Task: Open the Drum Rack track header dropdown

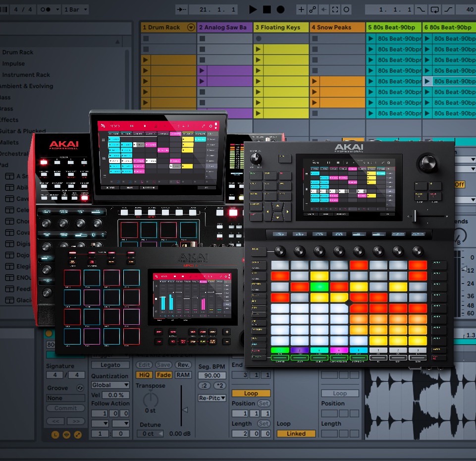Action: tap(191, 27)
